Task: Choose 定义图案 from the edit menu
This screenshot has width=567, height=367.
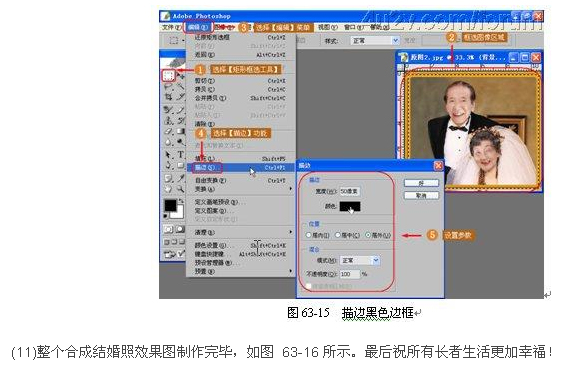Action: pos(240,210)
